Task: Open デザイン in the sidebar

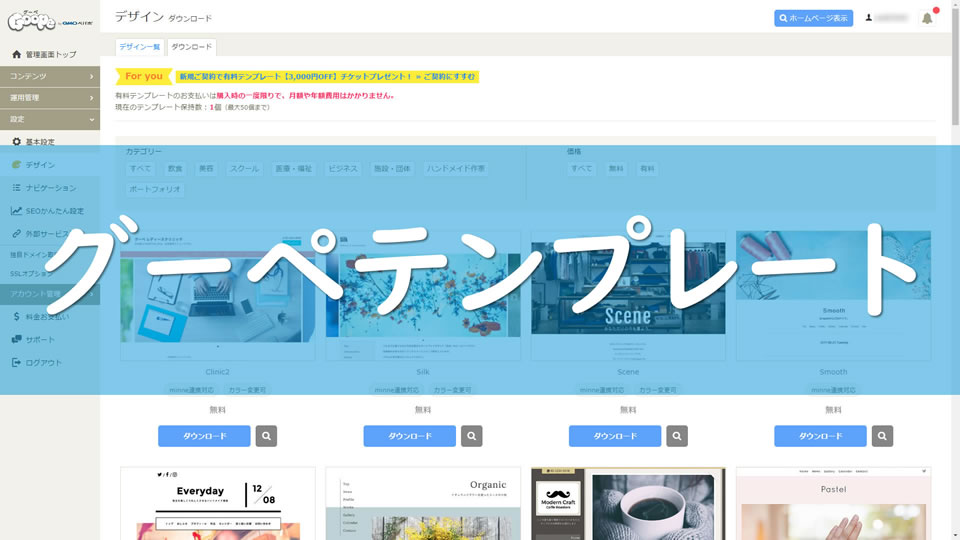Action: 40,165
